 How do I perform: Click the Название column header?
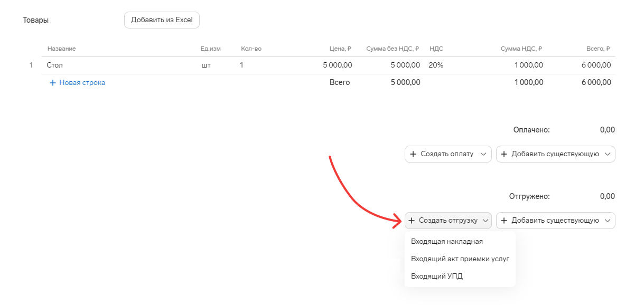coord(61,49)
